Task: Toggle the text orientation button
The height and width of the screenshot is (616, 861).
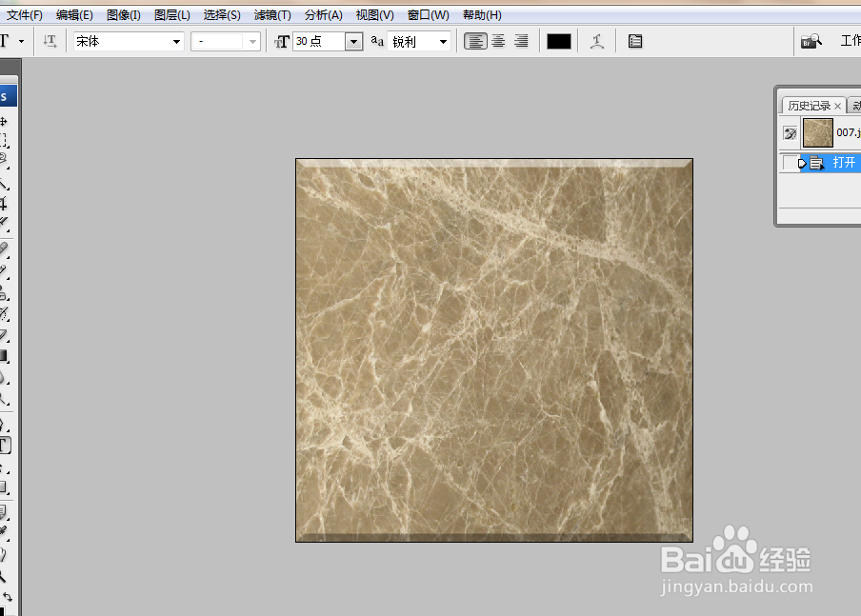Action: click(x=50, y=41)
